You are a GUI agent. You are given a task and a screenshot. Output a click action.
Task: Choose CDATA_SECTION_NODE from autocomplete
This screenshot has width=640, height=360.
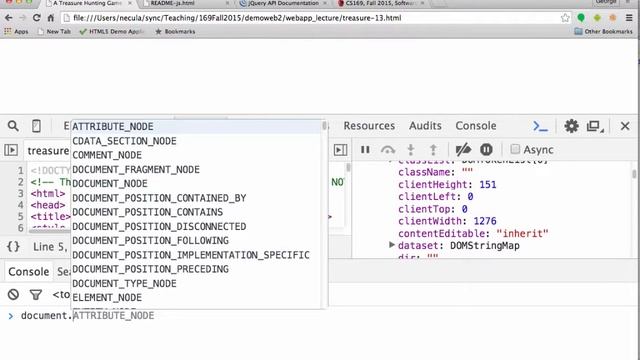pyautogui.click(x=196, y=141)
